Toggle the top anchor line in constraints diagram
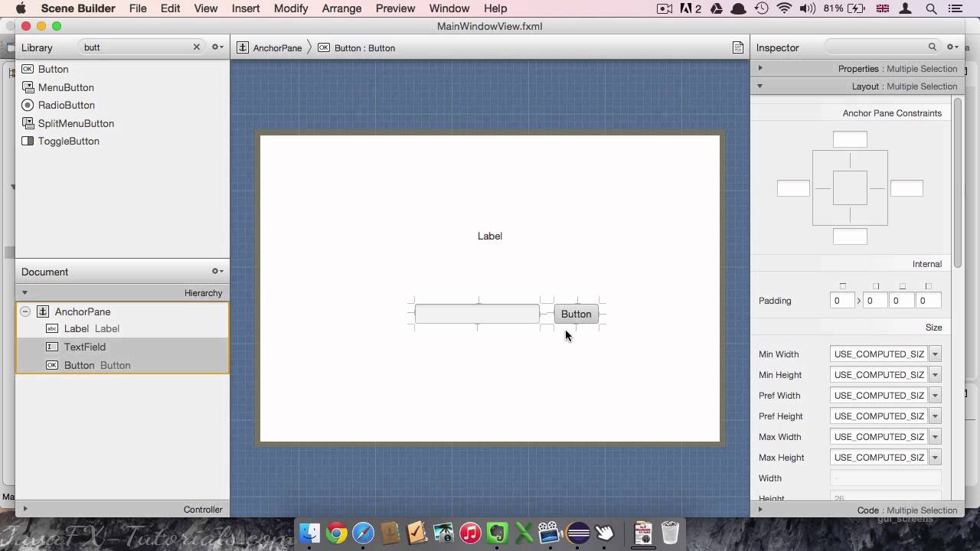The image size is (980, 551). [x=850, y=161]
